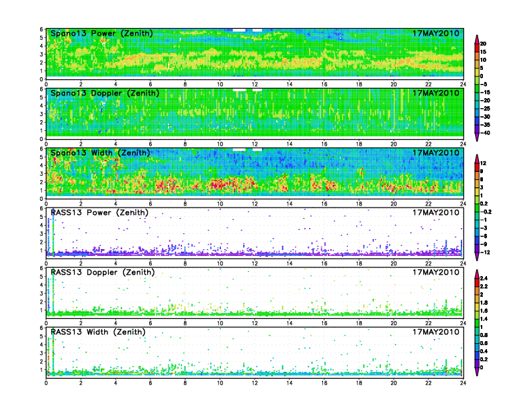Click the 17MAY2010 date in Spano13 Doppler panel
532x411 pixels.
436,93
